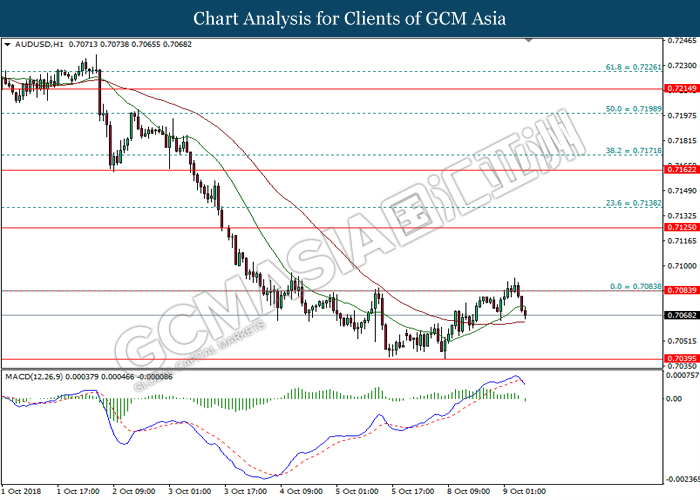This screenshot has width=700, height=500.
Task: Click the 0.72465 price axis value
Action: point(682,41)
